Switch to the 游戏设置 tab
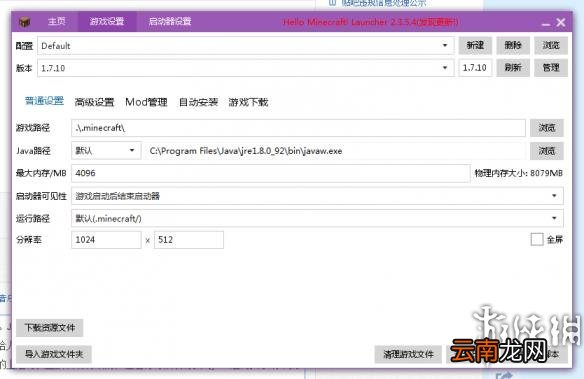This screenshot has height=379, width=584. [107, 21]
